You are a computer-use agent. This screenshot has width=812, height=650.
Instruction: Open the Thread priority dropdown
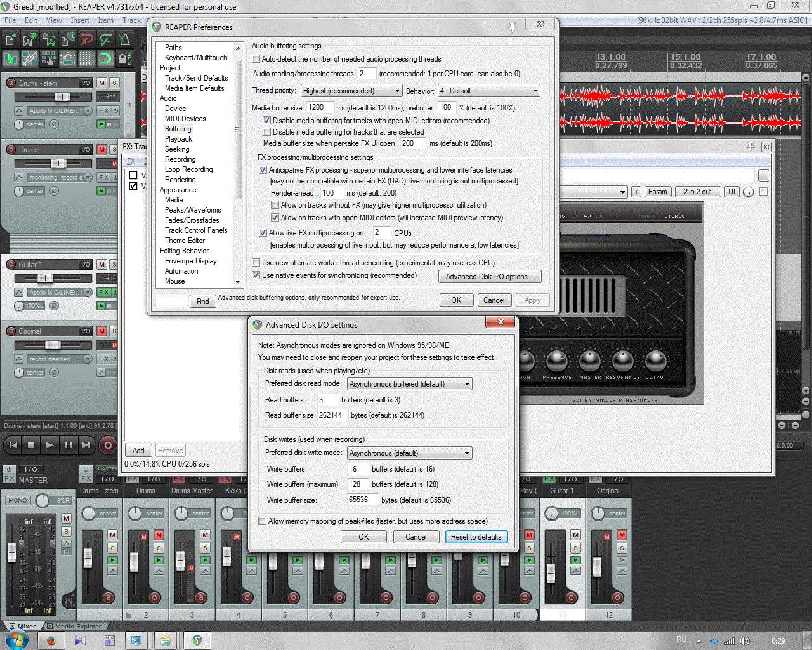[351, 91]
